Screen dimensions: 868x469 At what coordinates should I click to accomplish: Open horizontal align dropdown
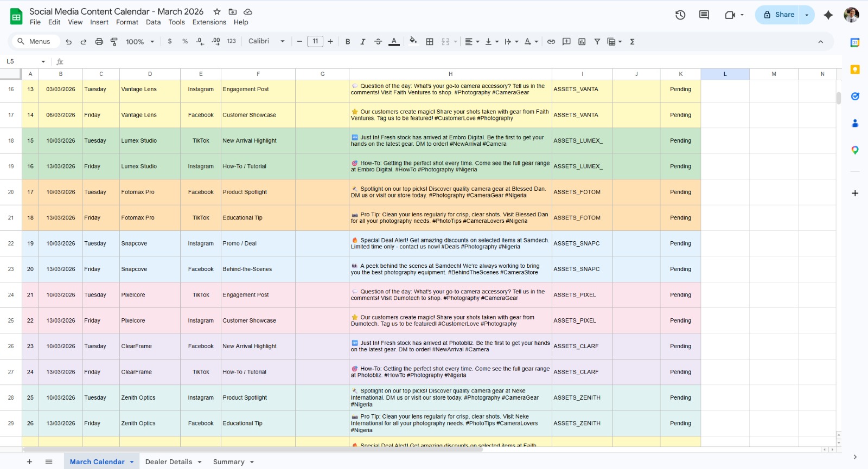coord(473,41)
